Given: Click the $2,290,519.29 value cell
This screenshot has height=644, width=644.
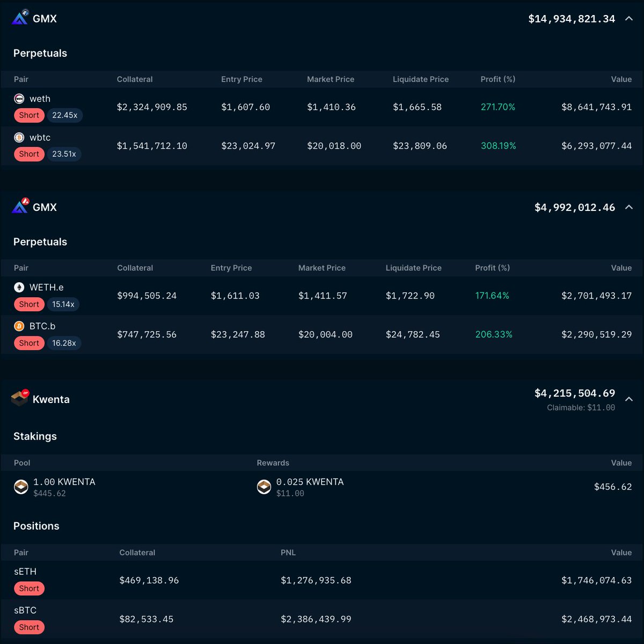Looking at the screenshot, I should tap(597, 334).
